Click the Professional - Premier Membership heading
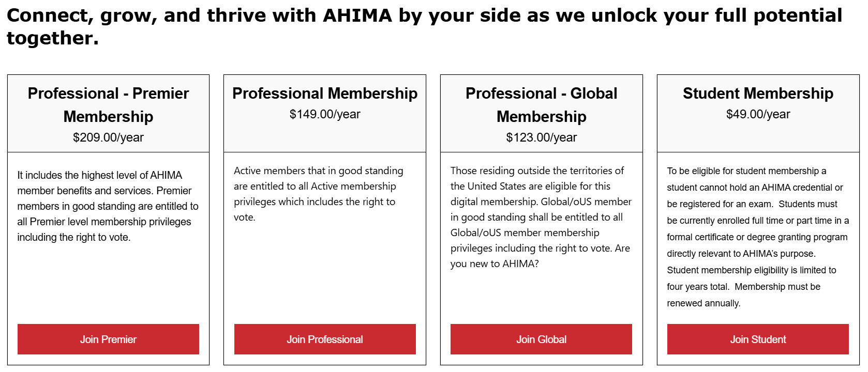This screenshot has width=868, height=372. (x=108, y=105)
